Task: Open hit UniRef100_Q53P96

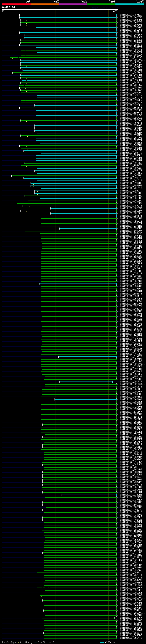Action: [x=131, y=20]
